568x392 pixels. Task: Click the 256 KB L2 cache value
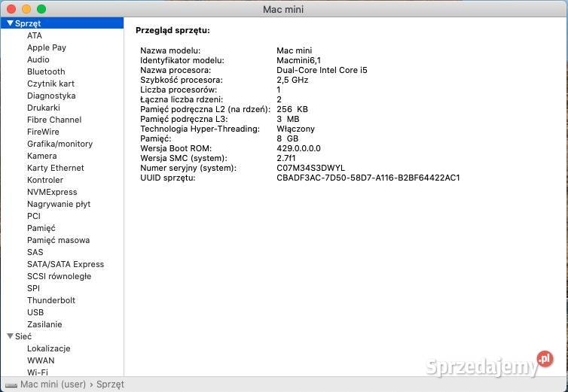pyautogui.click(x=292, y=109)
